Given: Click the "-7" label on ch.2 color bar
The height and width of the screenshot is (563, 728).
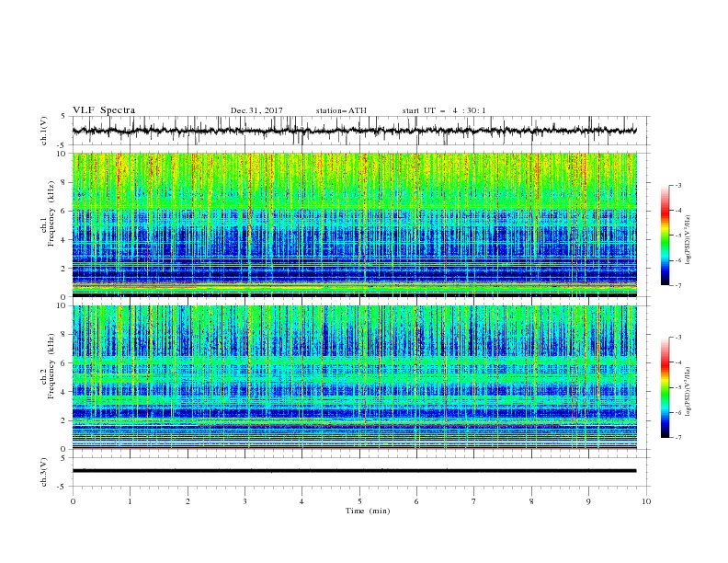Looking at the screenshot, I should tap(677, 437).
